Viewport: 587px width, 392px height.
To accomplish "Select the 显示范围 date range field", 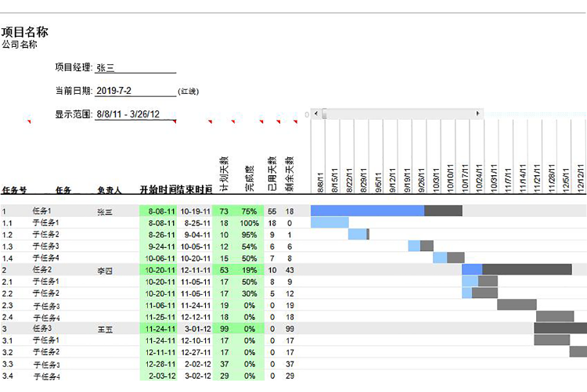I will pyautogui.click(x=135, y=114).
